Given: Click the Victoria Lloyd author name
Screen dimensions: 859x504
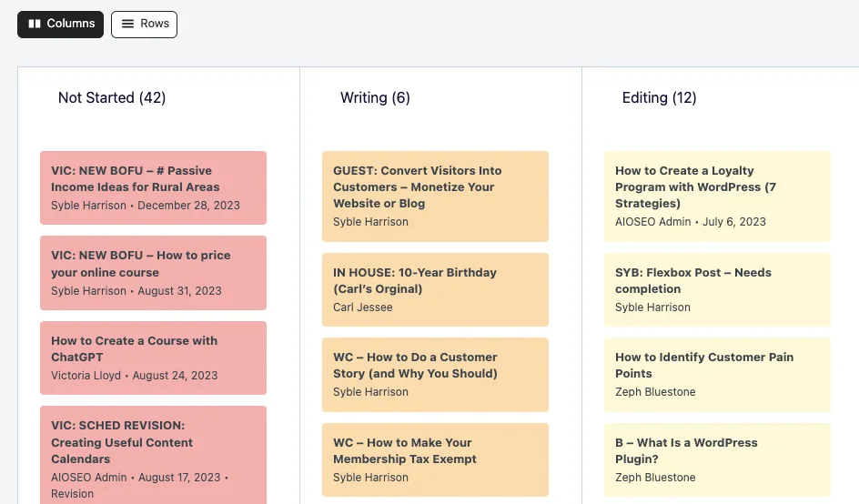Looking at the screenshot, I should pos(86,375).
